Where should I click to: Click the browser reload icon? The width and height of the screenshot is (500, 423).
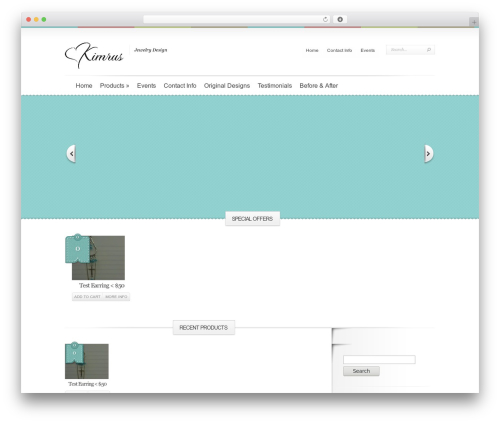325,19
